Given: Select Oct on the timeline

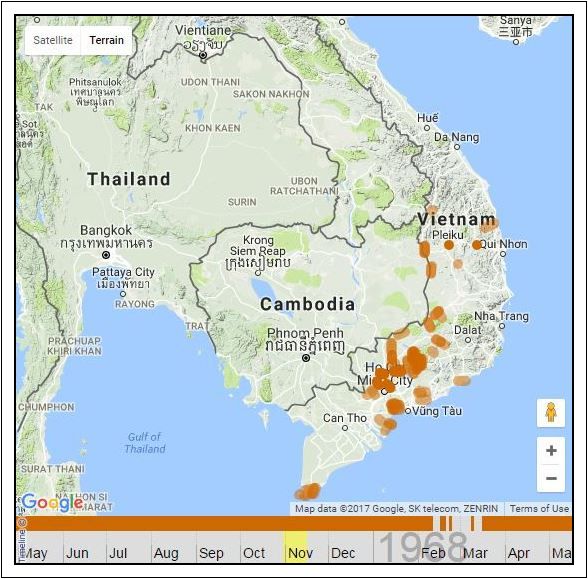Looking at the screenshot, I should [254, 553].
